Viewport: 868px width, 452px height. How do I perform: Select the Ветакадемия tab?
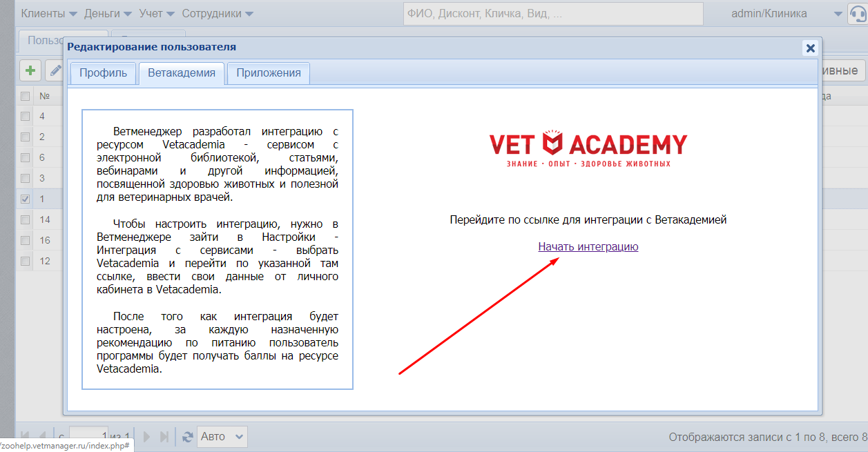[x=182, y=73]
